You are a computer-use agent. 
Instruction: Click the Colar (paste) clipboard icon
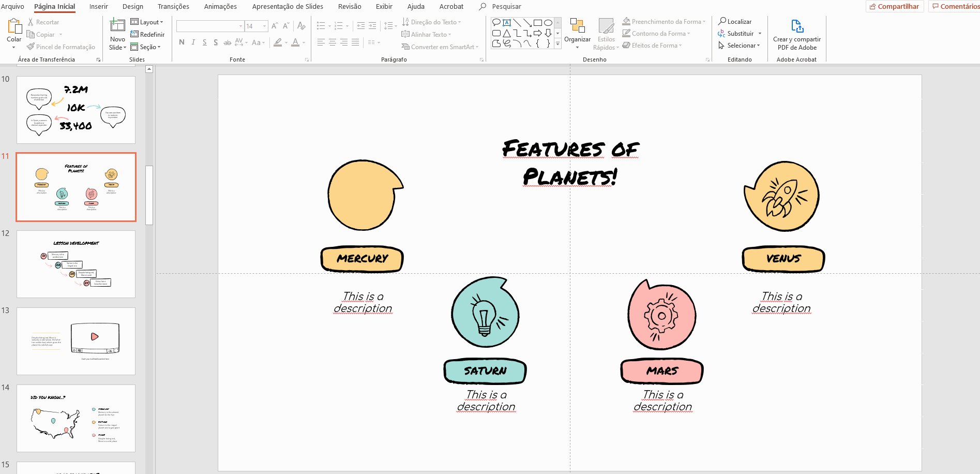(14, 26)
